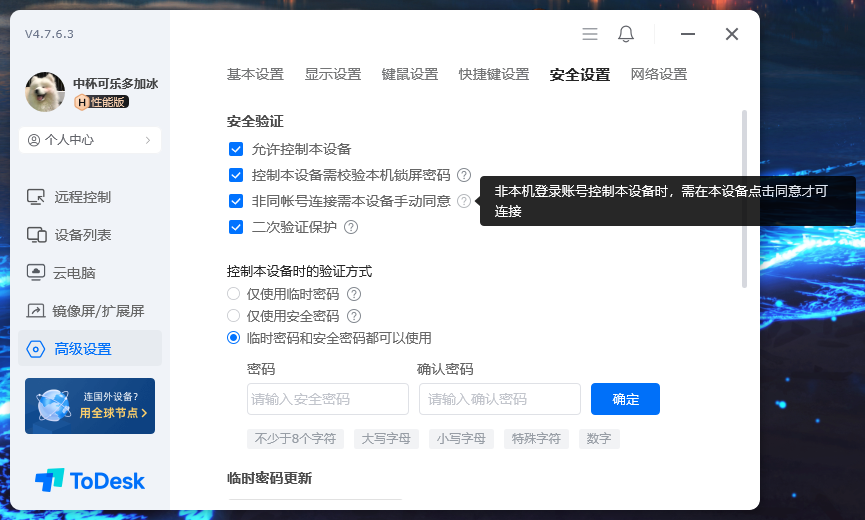
Task: Select 仅使用临时密码 radio option
Action: click(233, 294)
